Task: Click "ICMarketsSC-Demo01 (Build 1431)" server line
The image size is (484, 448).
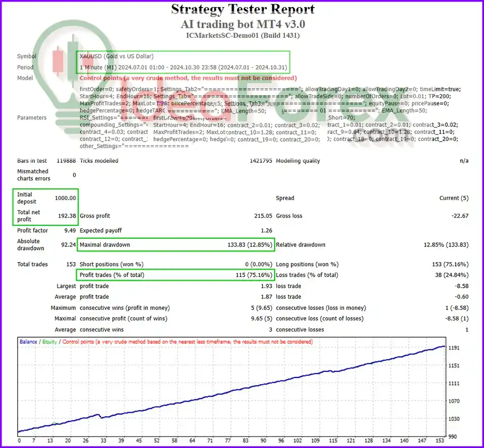Action: (243, 35)
